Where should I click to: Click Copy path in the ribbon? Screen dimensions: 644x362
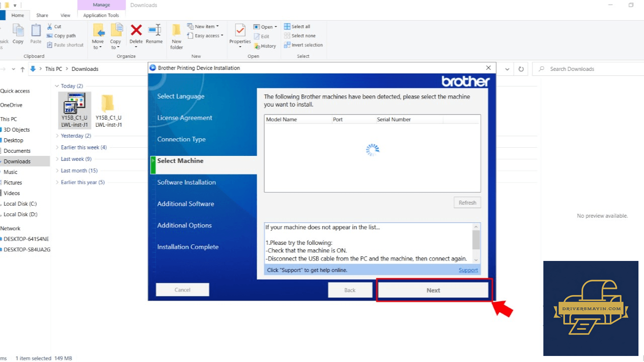(x=61, y=36)
